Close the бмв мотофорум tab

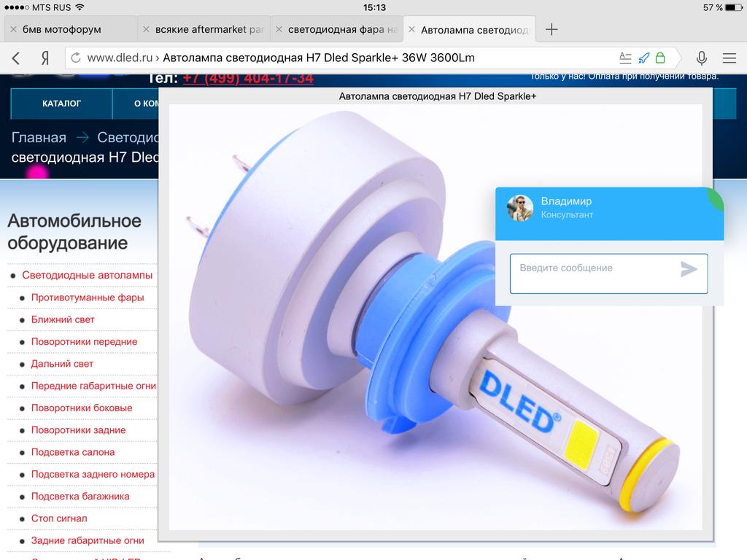pos(13,30)
